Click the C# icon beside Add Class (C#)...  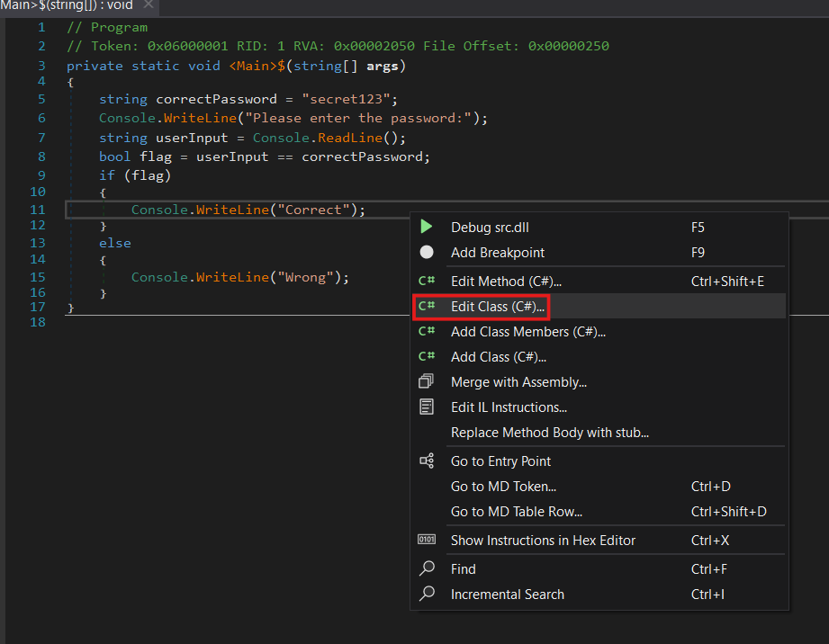(x=426, y=356)
